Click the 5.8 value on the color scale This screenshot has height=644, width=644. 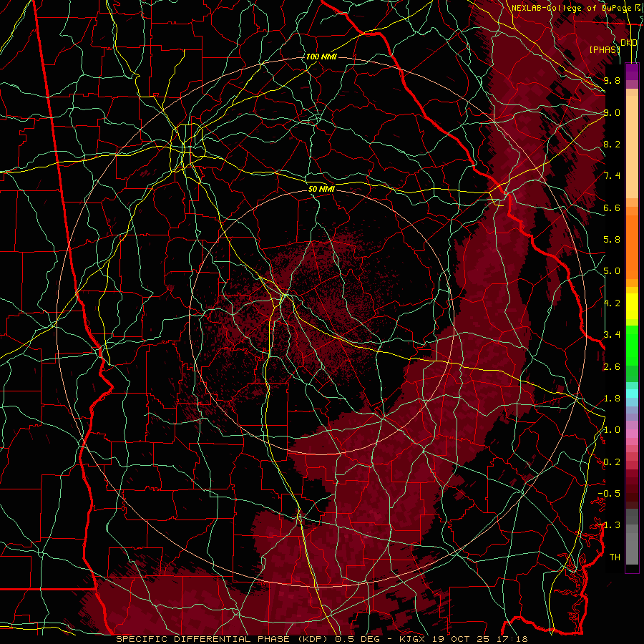[612, 240]
